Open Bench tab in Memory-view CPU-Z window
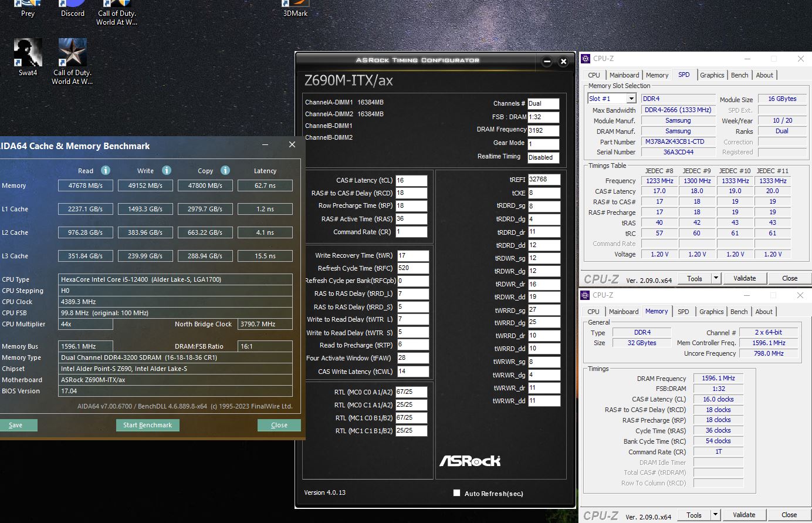The width and height of the screenshot is (812, 523). pyautogui.click(x=739, y=312)
